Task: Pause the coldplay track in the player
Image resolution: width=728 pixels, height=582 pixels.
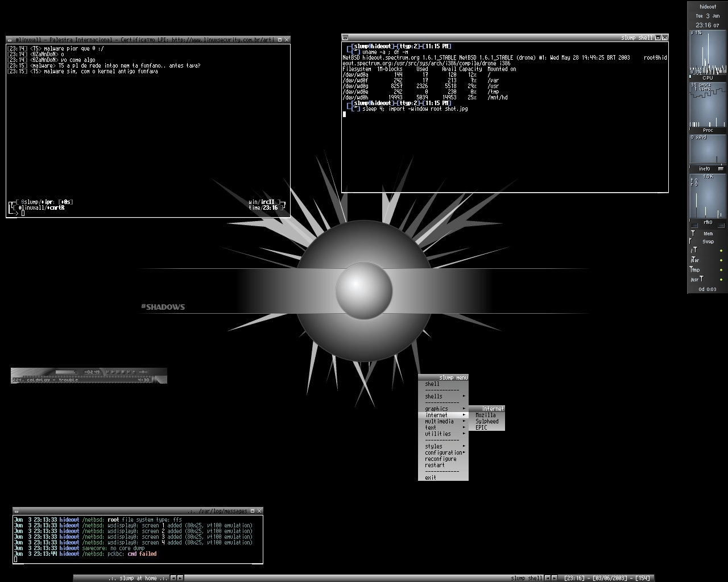Action: (x=118, y=372)
